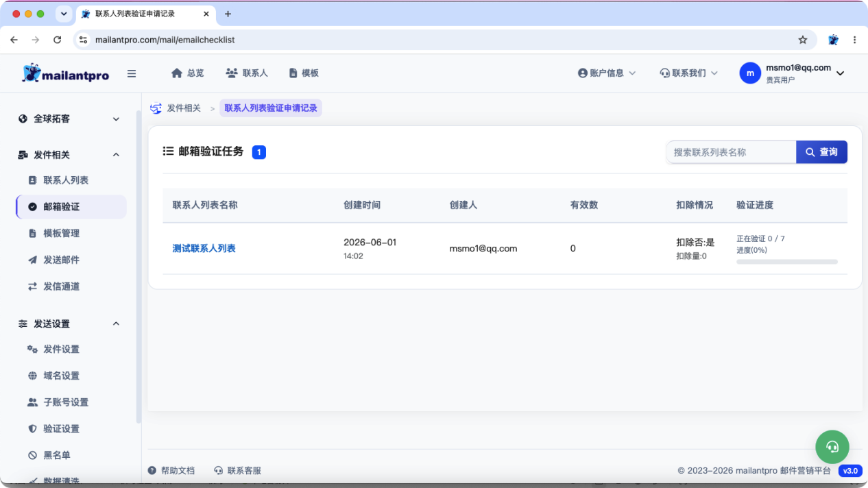
Task: Collapse the 发件相关 sidebar section
Action: click(69, 155)
